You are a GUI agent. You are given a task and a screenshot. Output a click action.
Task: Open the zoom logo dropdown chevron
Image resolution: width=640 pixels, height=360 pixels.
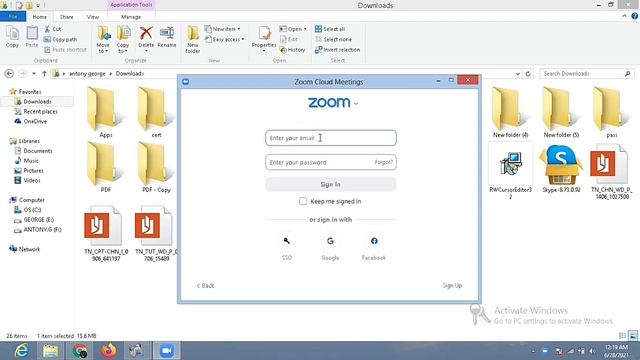tap(356, 104)
